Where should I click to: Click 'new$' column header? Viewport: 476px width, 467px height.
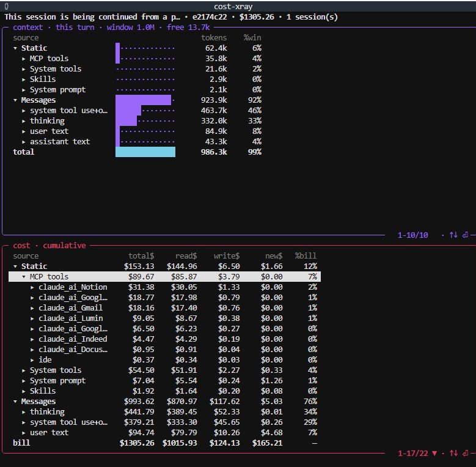coord(274,256)
